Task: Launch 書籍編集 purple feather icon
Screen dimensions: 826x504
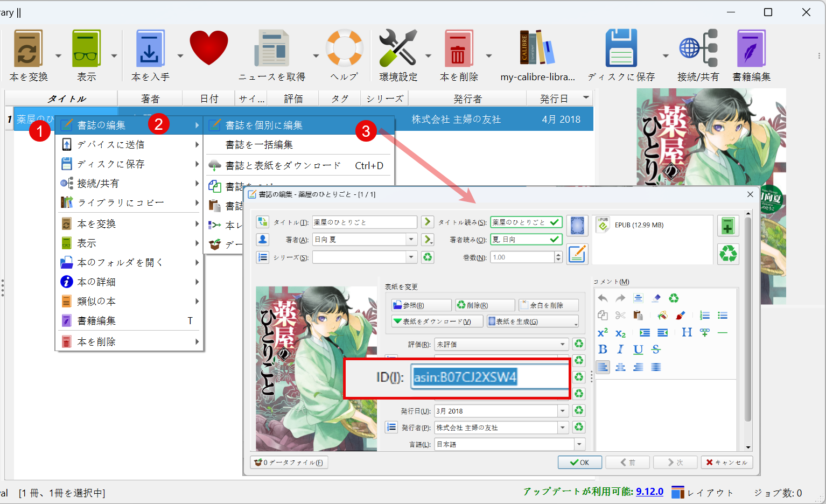Action: point(751,48)
